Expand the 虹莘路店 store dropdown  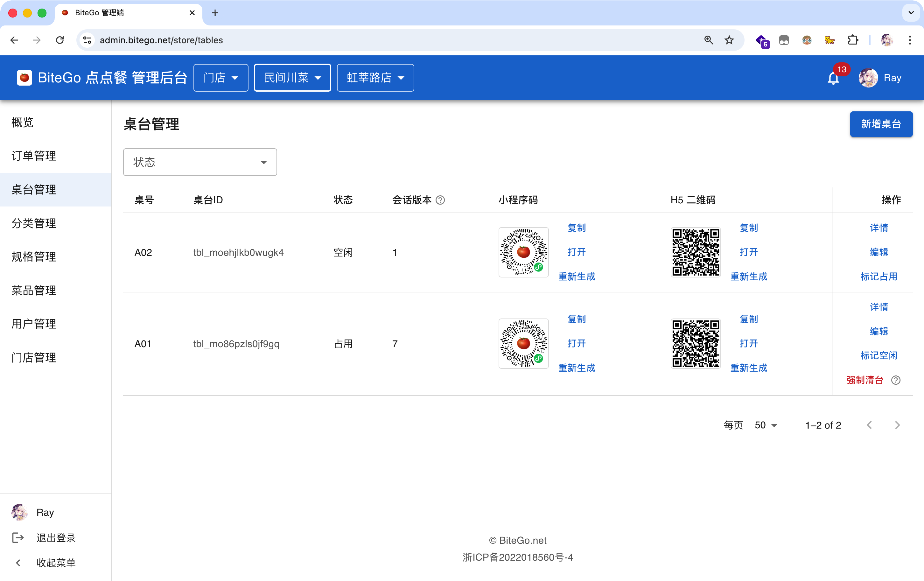(x=375, y=78)
